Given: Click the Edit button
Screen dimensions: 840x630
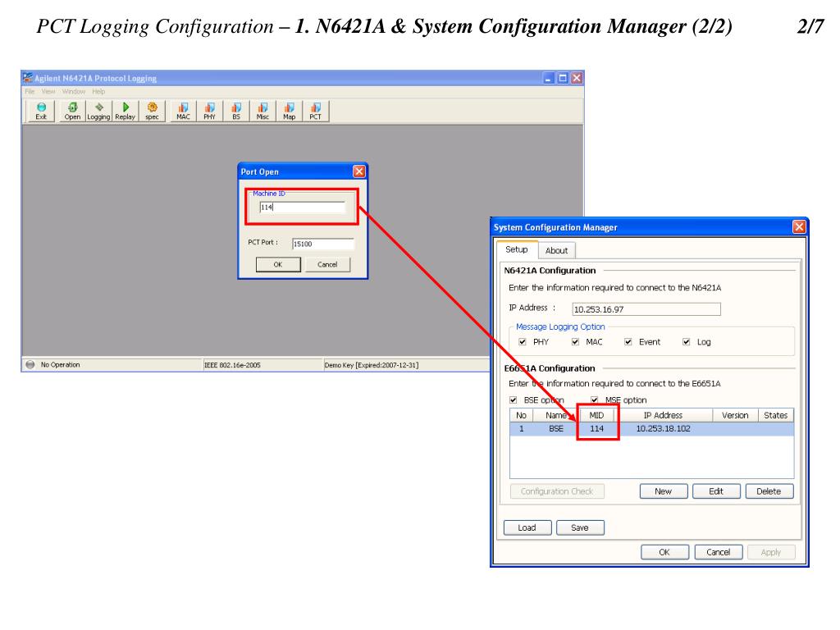Looking at the screenshot, I should pyautogui.click(x=716, y=491).
